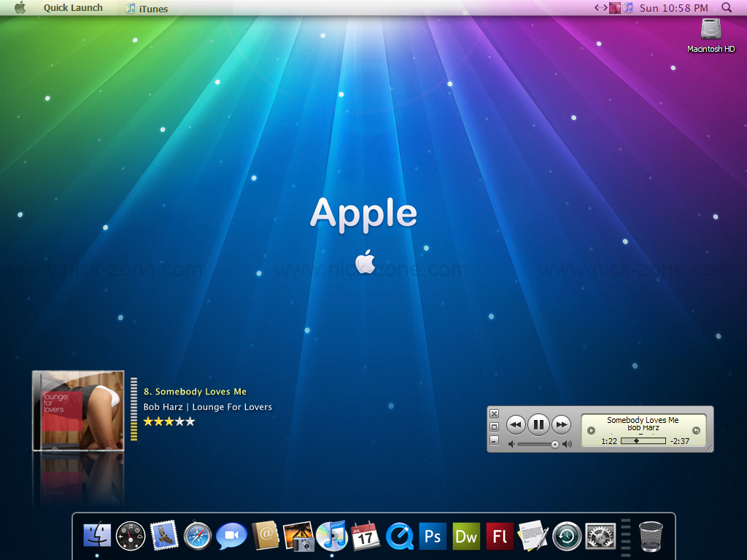Launch QuickTime Player from dock

pos(399,536)
